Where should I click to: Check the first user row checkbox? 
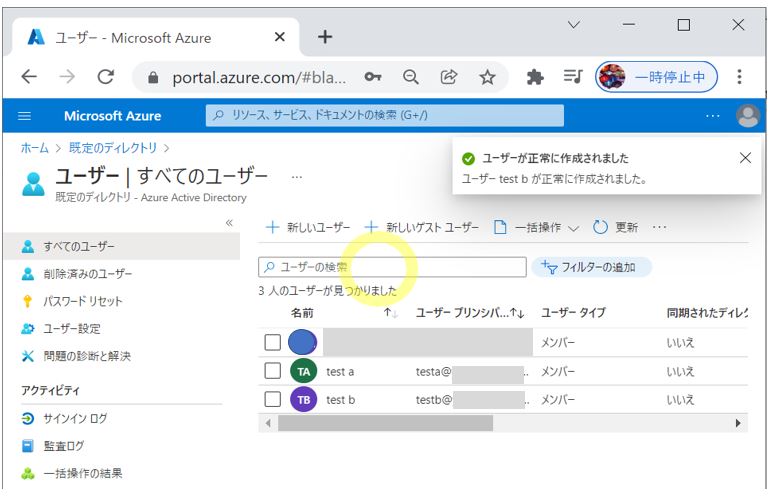[272, 342]
